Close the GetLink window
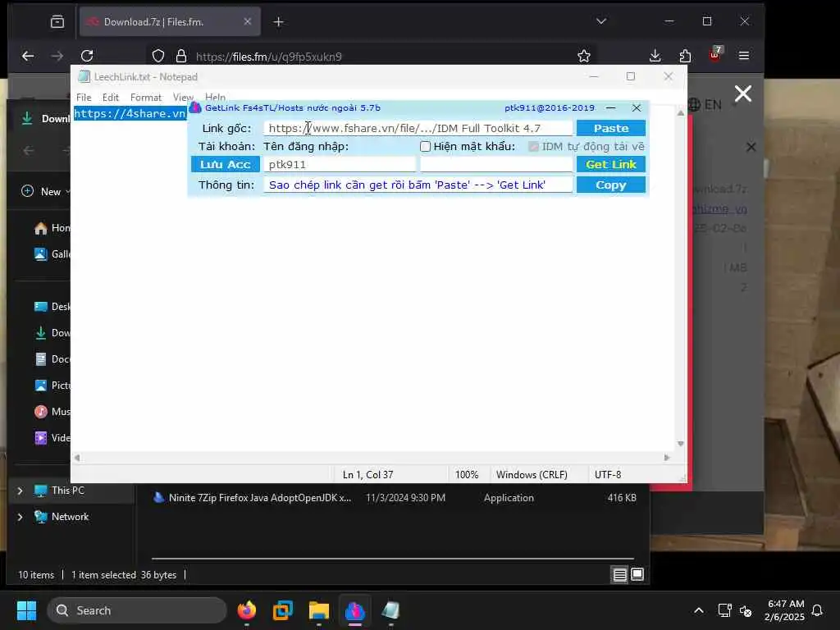Screen dimensions: 840x630 pyautogui.click(x=637, y=107)
